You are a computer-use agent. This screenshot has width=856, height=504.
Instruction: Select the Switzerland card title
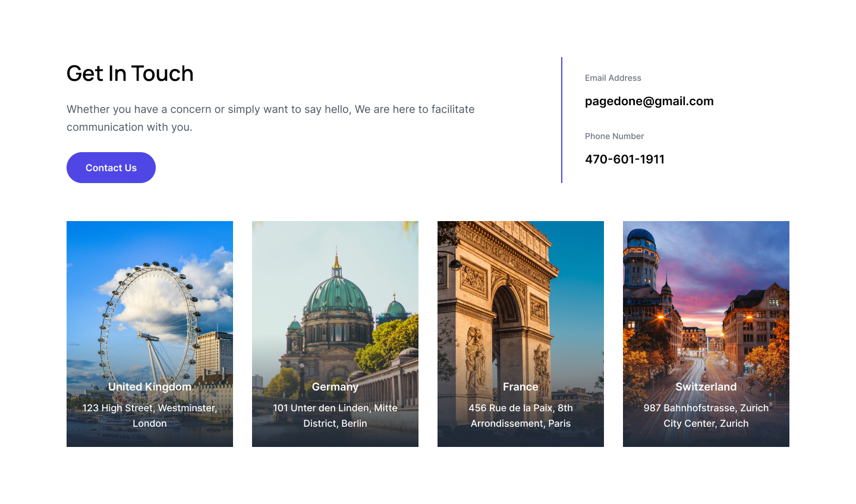tap(706, 387)
